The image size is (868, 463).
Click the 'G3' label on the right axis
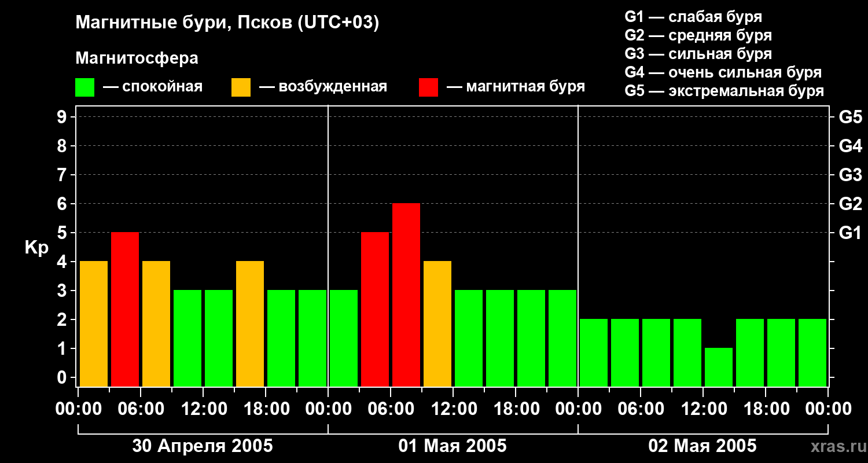pyautogui.click(x=851, y=175)
